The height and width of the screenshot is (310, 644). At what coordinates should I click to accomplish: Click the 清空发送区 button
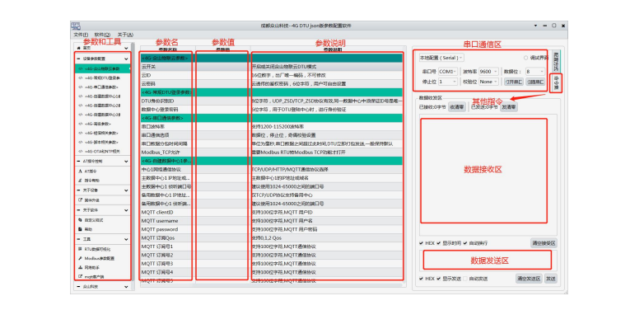(x=529, y=279)
